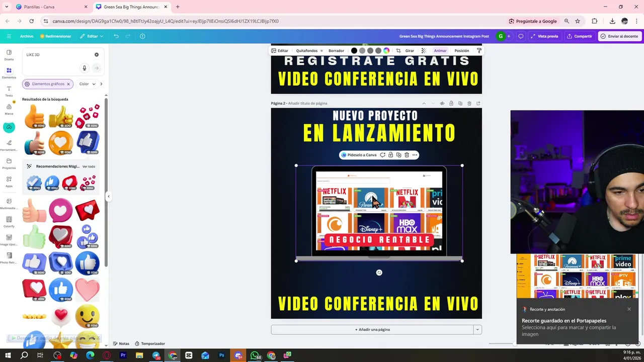The height and width of the screenshot is (362, 644).
Task: Click Girar to flip the image
Action: 410,51
